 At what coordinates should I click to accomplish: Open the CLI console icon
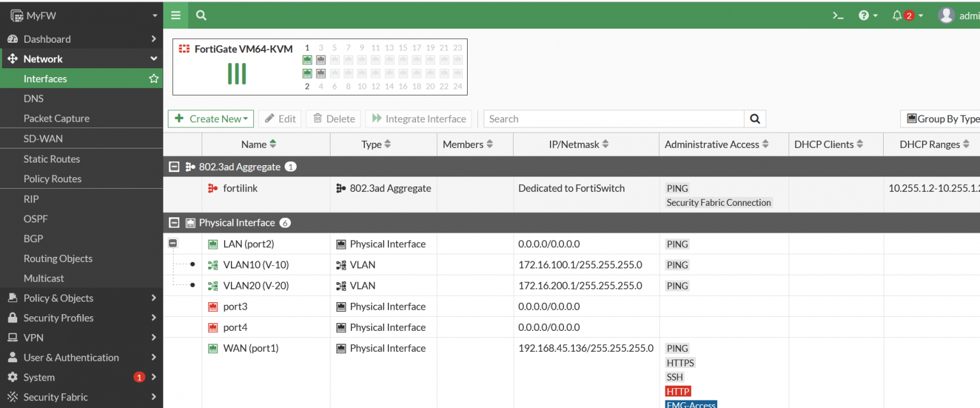pyautogui.click(x=838, y=15)
